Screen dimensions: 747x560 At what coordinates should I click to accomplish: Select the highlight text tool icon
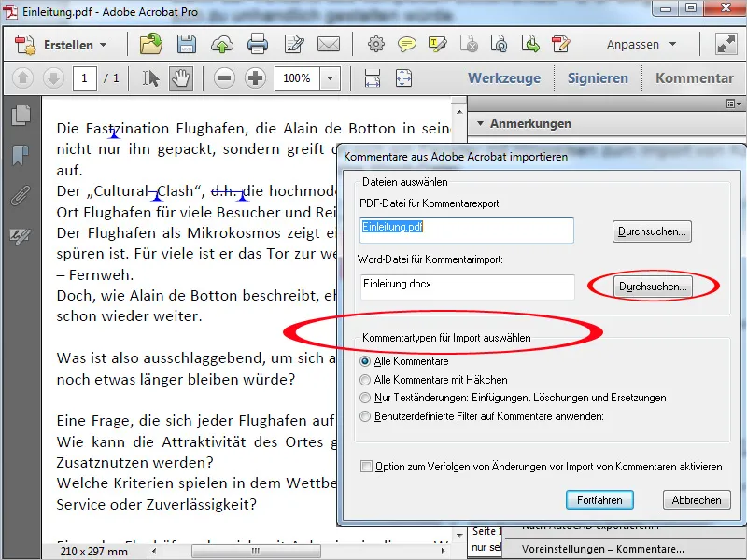437,44
